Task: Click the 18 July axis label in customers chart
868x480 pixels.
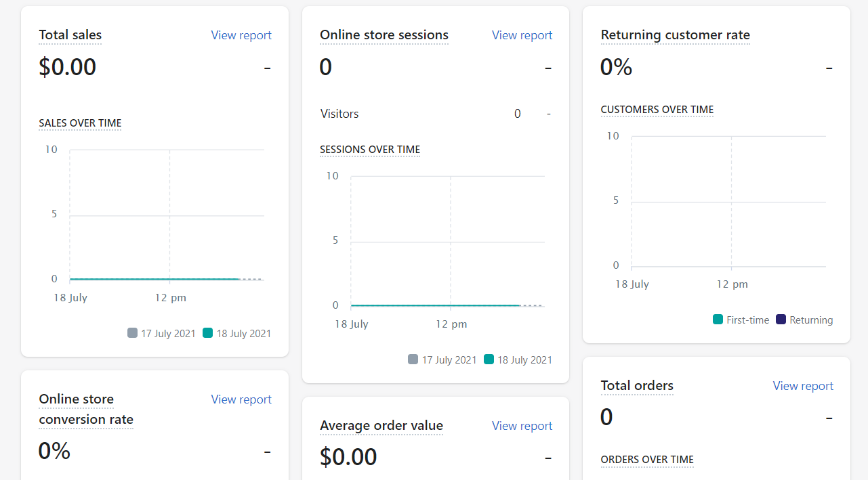Action: pos(632,284)
